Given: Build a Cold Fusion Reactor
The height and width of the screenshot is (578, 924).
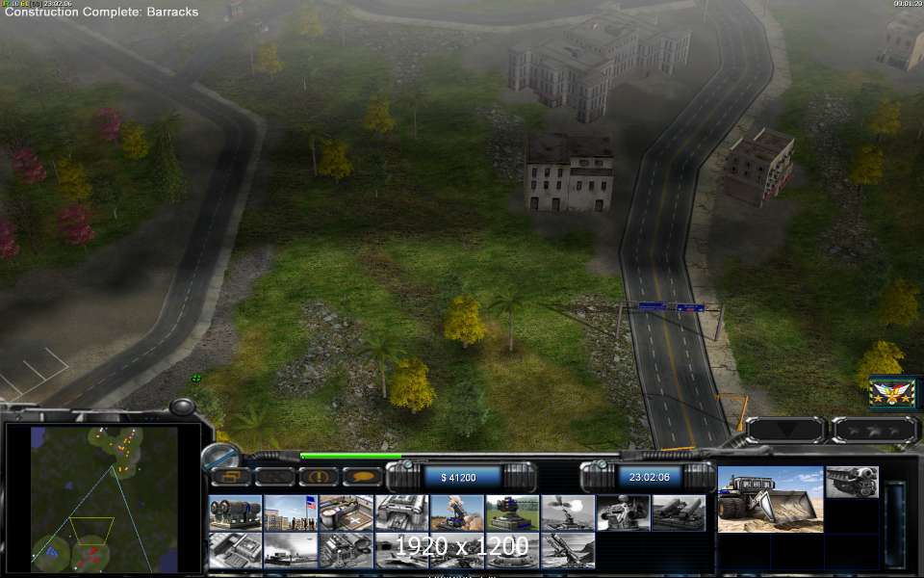Looking at the screenshot, I should coord(234,512).
